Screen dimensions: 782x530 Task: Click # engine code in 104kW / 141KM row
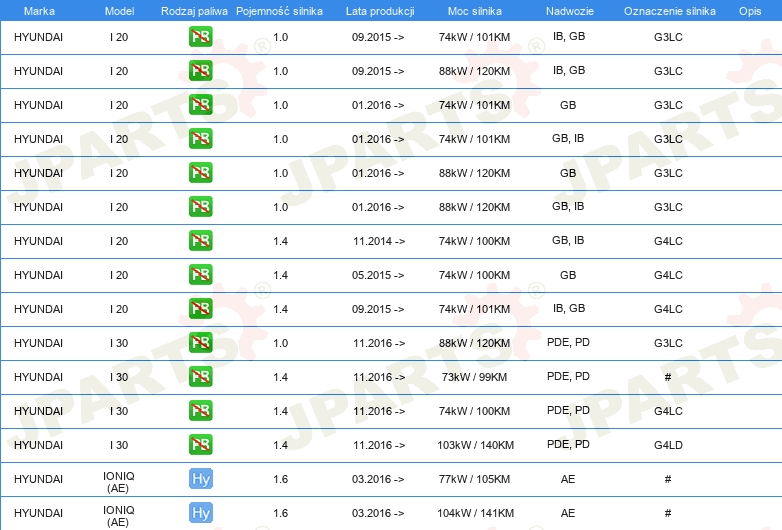coord(668,513)
